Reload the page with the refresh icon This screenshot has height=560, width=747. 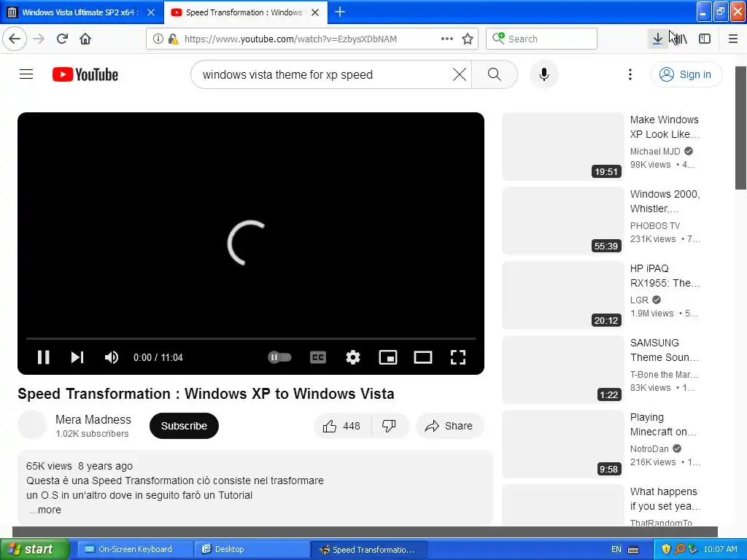[x=62, y=39]
